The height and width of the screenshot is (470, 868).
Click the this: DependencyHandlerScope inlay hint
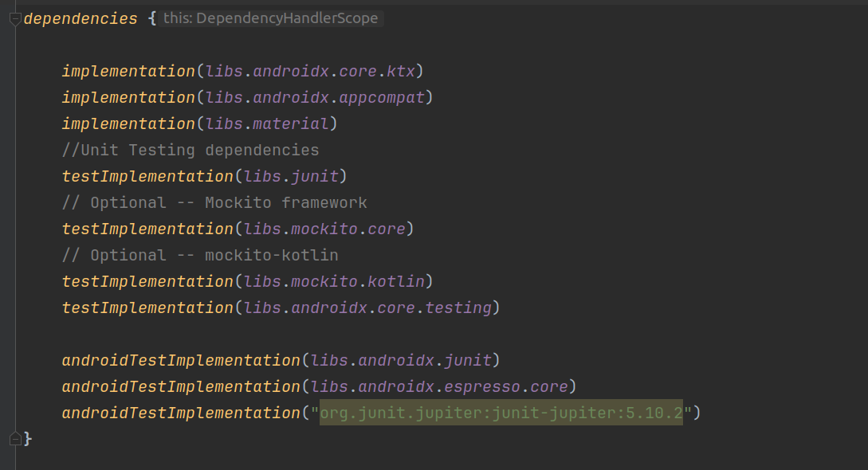click(x=271, y=18)
